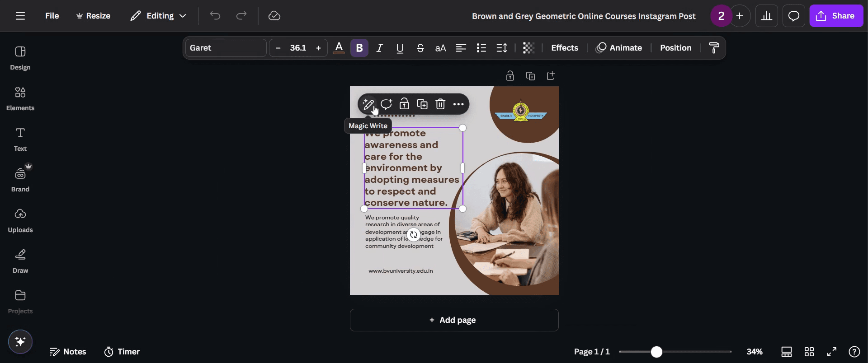Select the university logo image
This screenshot has height=363, width=868.
pos(521,112)
